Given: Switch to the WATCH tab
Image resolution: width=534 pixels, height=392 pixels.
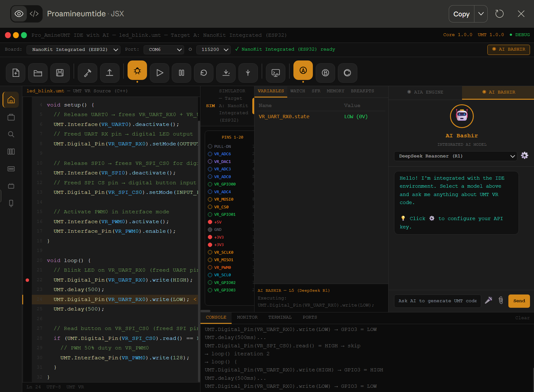Looking at the screenshot, I should (x=298, y=91).
